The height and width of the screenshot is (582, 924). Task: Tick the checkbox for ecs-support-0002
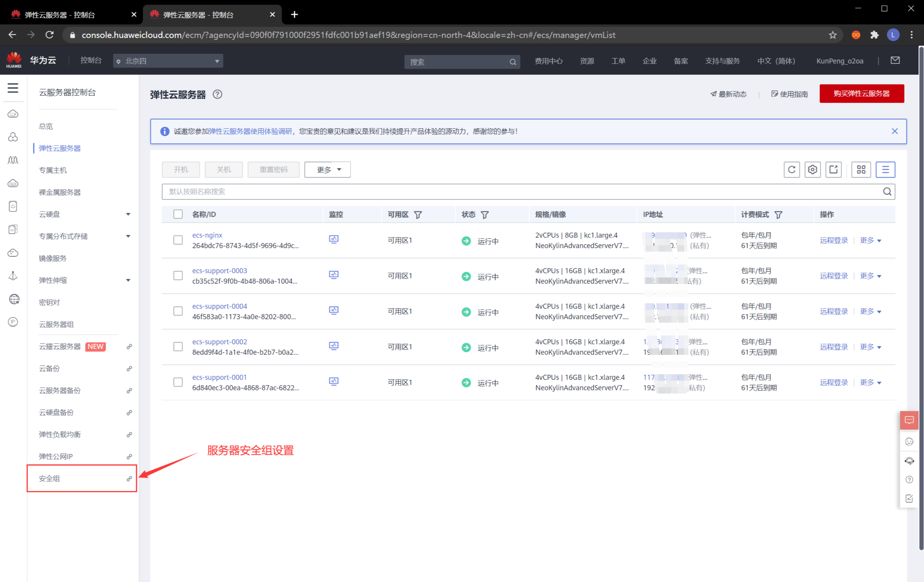[x=178, y=346]
